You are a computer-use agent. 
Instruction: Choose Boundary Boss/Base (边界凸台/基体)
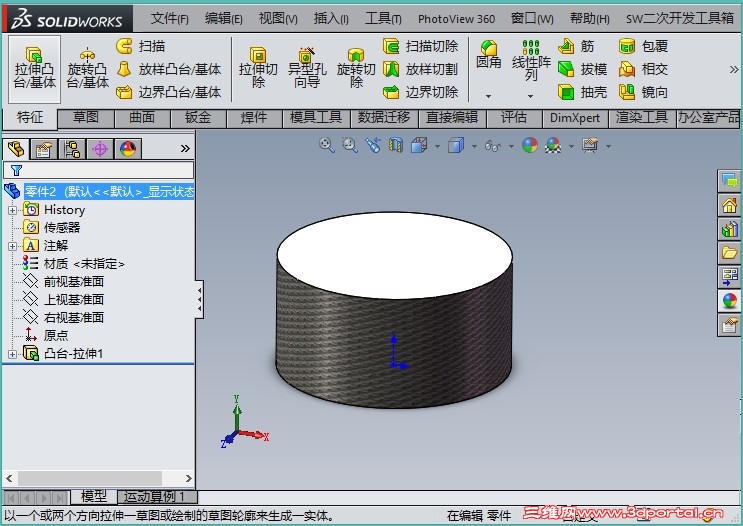pyautogui.click(x=168, y=92)
